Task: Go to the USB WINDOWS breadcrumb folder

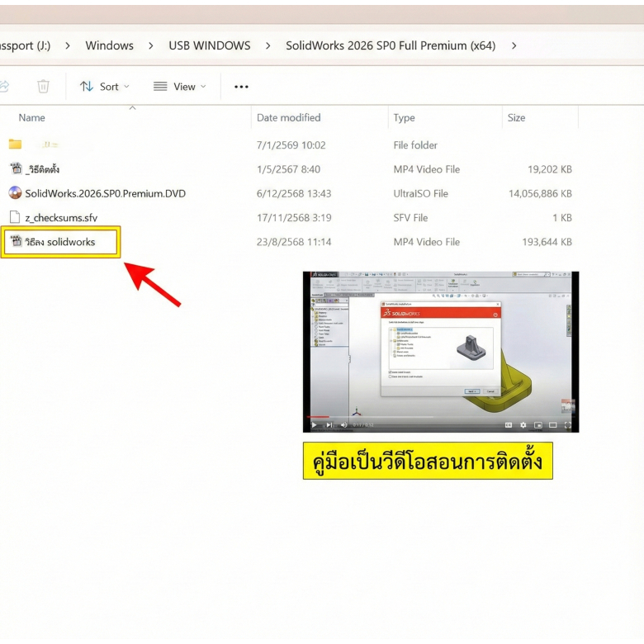Action: pyautogui.click(x=210, y=45)
